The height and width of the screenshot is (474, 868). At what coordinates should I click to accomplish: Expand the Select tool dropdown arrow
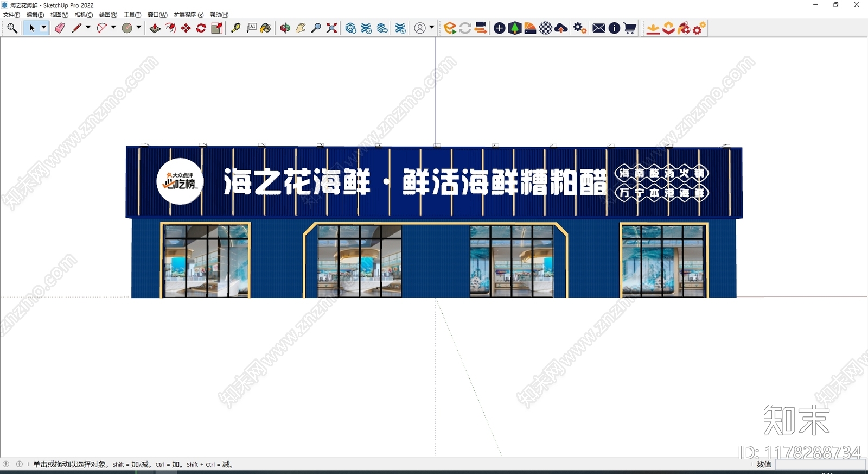tap(44, 28)
